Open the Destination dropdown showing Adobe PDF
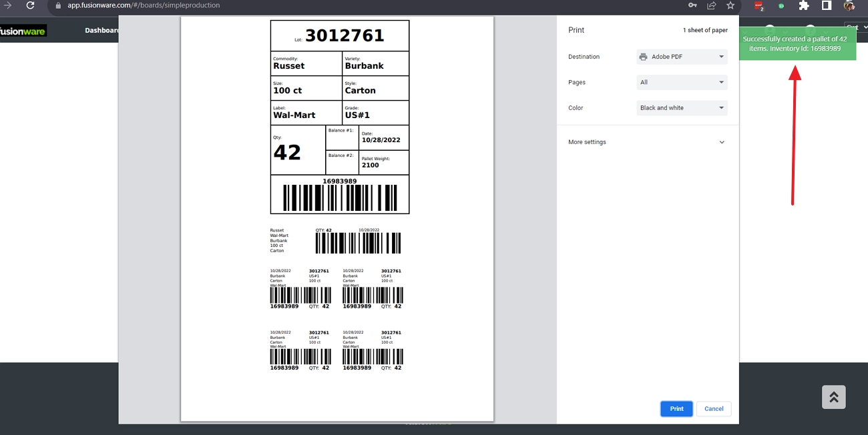This screenshot has width=868, height=435. pyautogui.click(x=682, y=57)
